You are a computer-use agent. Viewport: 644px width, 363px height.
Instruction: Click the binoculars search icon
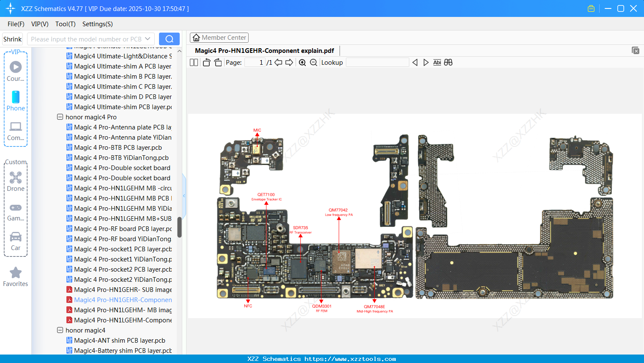pos(448,63)
